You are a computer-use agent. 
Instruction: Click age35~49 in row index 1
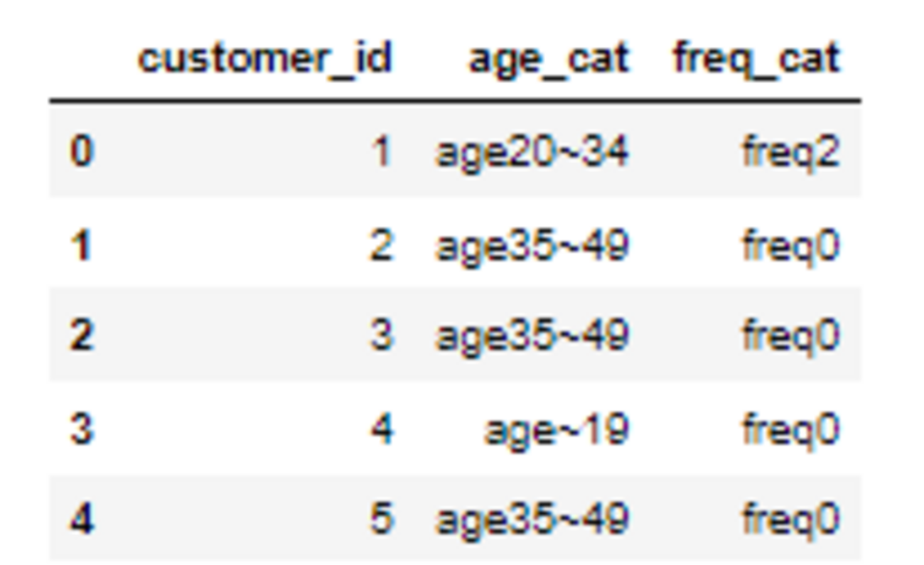[532, 246]
